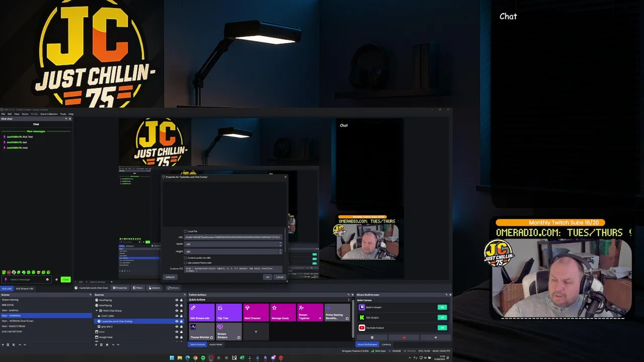Screen dimensions: 644x362
Task: Remove selected scene with trash icon
Action: (8, 344)
